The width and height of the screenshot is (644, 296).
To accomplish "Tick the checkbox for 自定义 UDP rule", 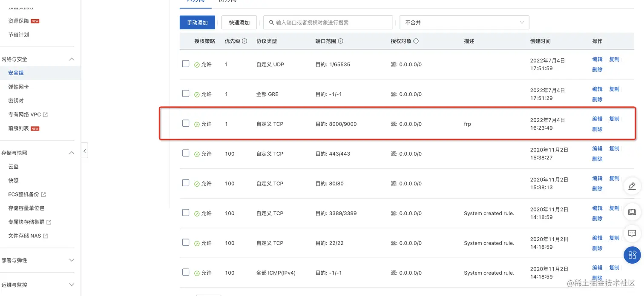I will click(x=186, y=64).
